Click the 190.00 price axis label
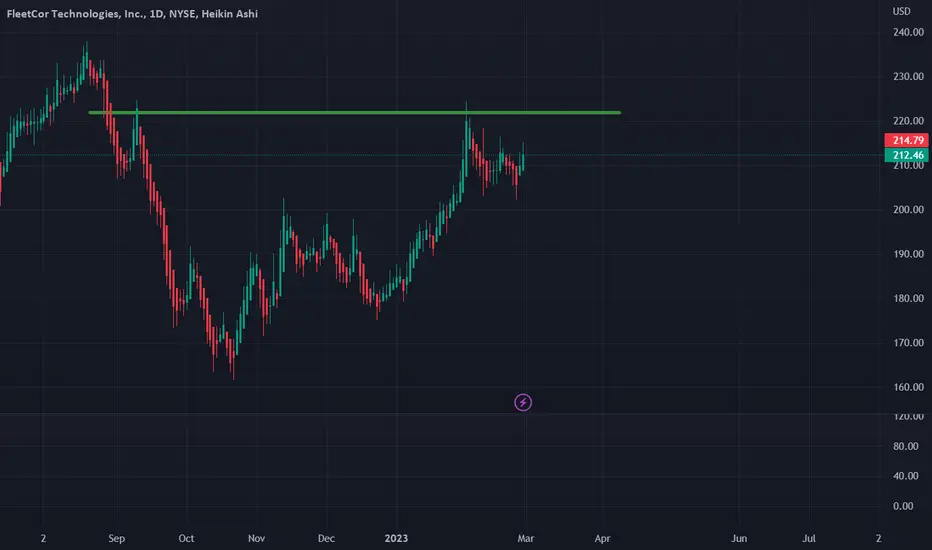 click(908, 254)
